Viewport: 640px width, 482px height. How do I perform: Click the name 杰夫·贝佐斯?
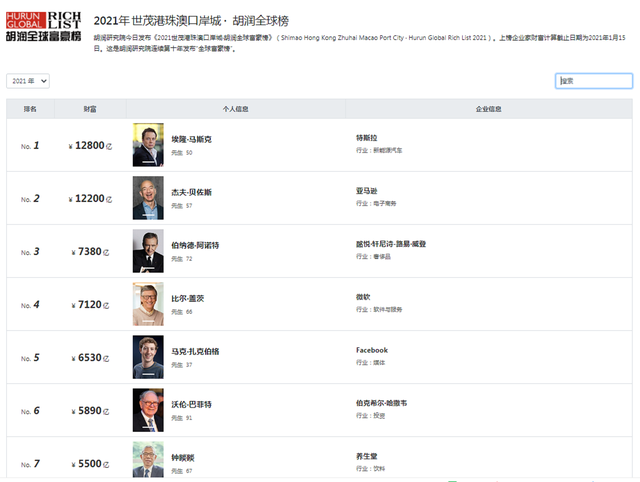[x=191, y=193]
